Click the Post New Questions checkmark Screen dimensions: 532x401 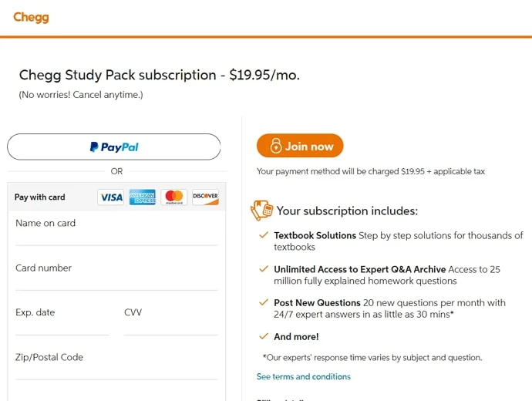(264, 302)
